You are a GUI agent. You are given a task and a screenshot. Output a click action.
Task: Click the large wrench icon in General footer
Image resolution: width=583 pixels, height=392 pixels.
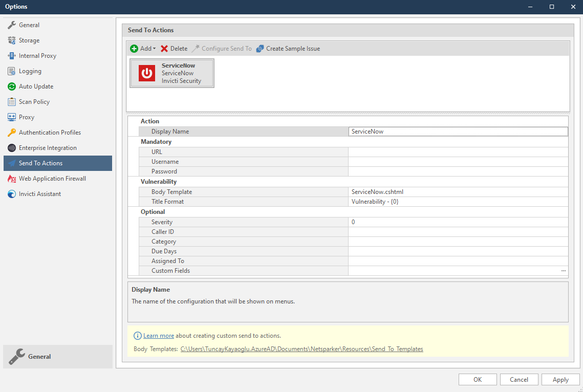(x=17, y=357)
